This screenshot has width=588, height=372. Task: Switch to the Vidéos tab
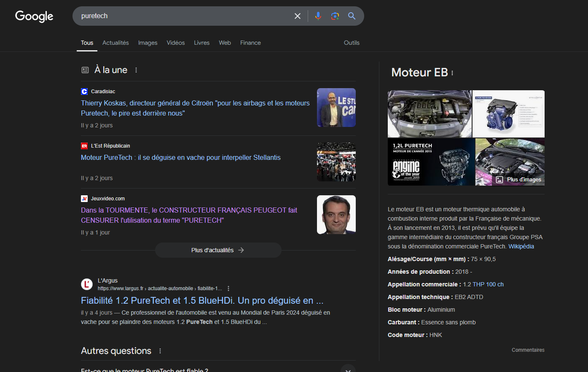(176, 43)
